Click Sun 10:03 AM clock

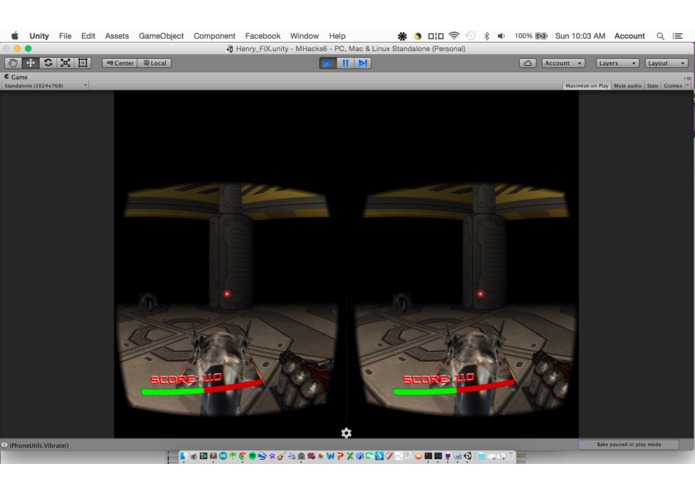pyautogui.click(x=580, y=36)
